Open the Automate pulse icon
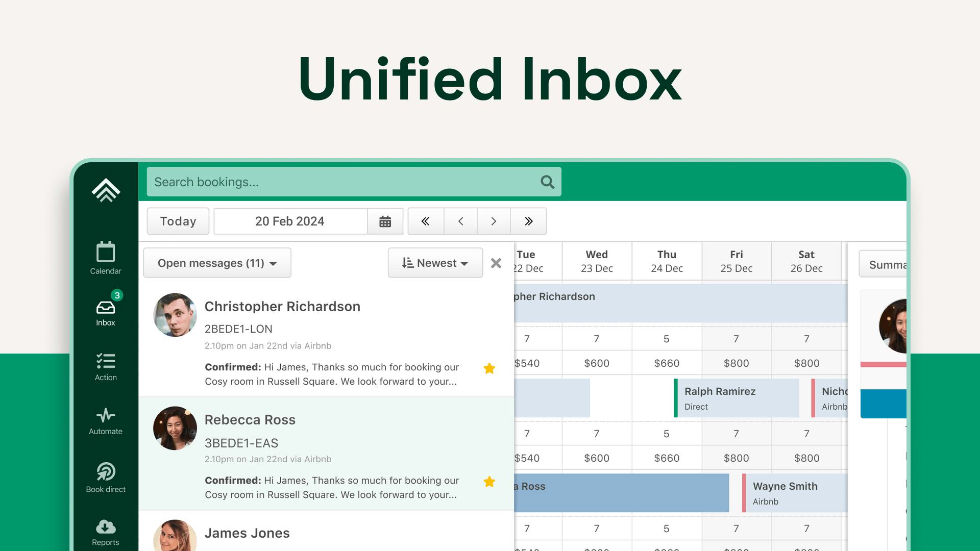 tap(106, 415)
